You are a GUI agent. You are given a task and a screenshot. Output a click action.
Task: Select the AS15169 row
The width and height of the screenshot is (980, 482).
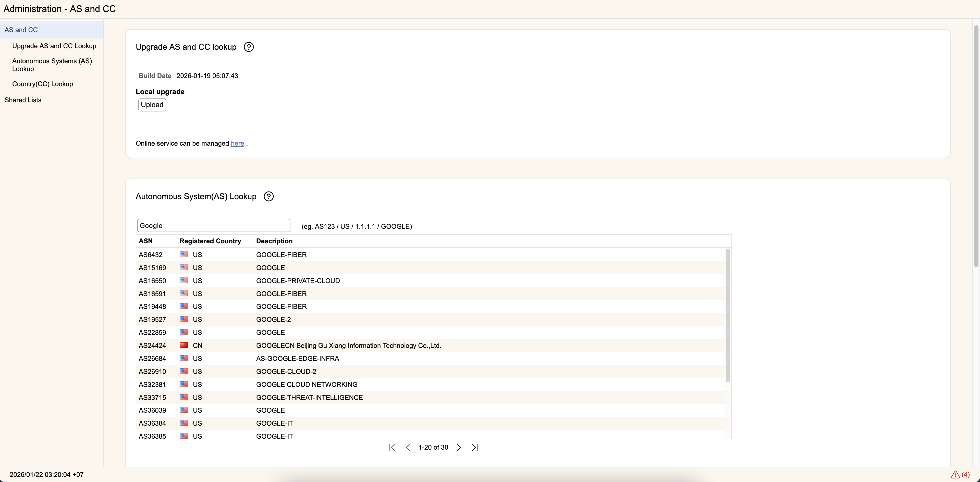430,268
